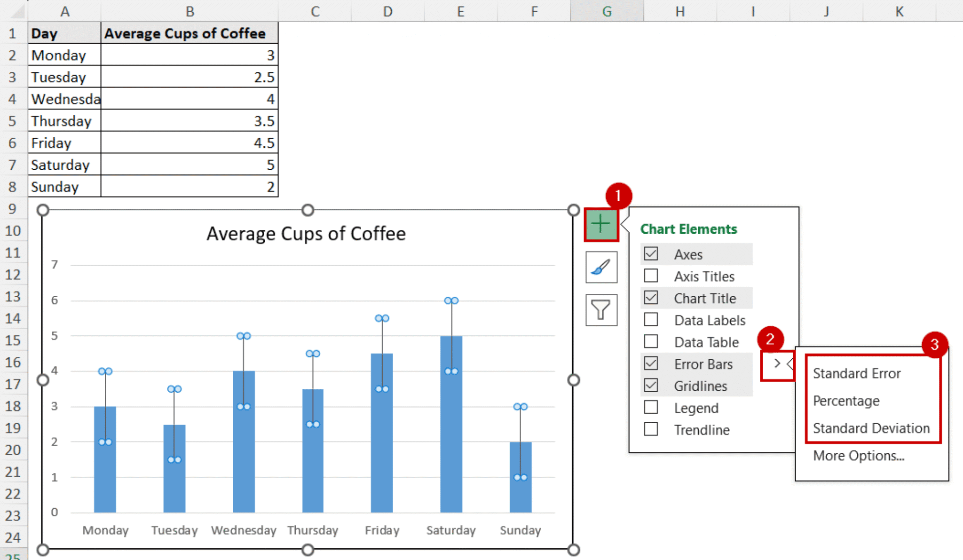Viewport: 963px width, 560px height.
Task: Select column G header
Action: 607,11
